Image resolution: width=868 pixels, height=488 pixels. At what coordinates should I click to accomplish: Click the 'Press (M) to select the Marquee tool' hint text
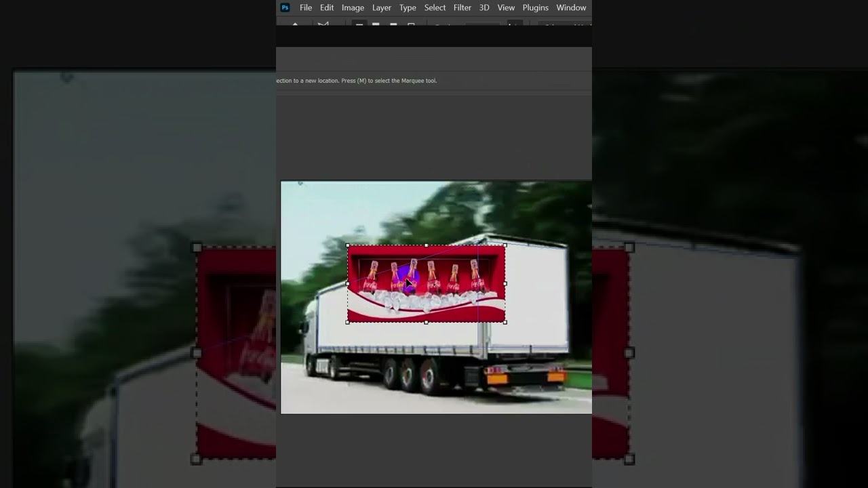[389, 81]
